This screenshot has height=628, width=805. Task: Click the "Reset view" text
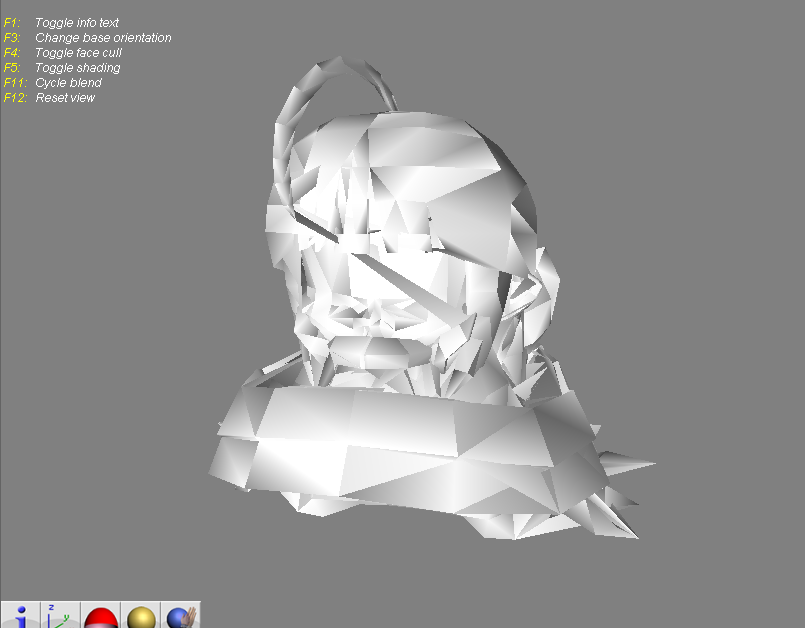click(65, 97)
